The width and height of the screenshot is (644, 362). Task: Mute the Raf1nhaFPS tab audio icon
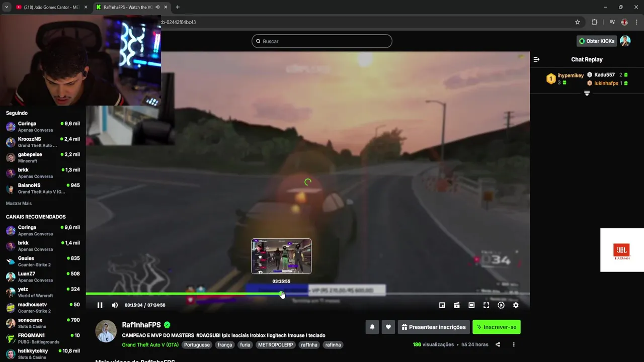(157, 7)
